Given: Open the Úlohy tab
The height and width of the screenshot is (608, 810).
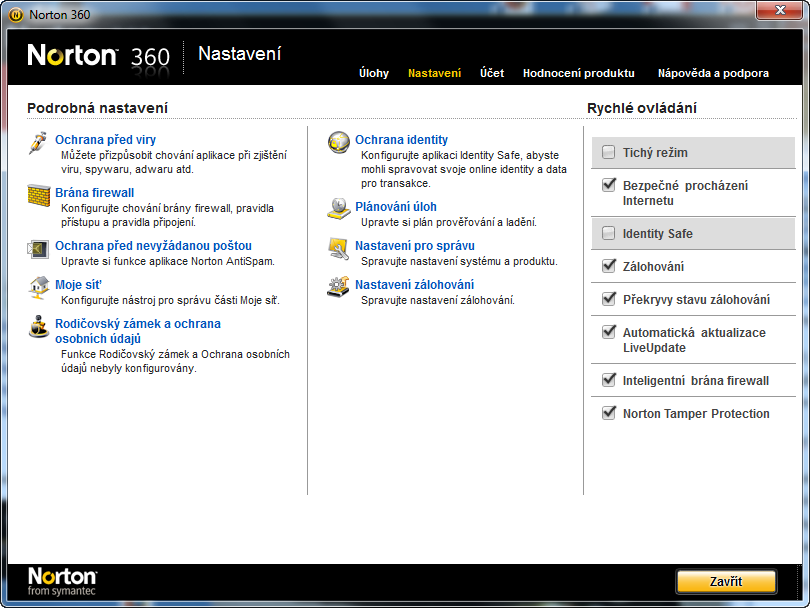Looking at the screenshot, I should pos(374,73).
